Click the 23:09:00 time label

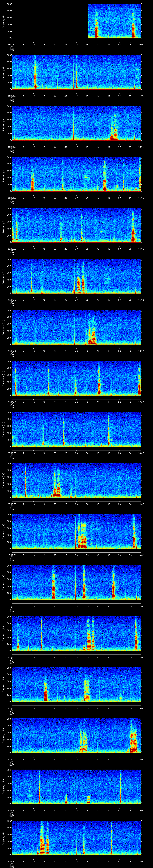tap(12, 44)
